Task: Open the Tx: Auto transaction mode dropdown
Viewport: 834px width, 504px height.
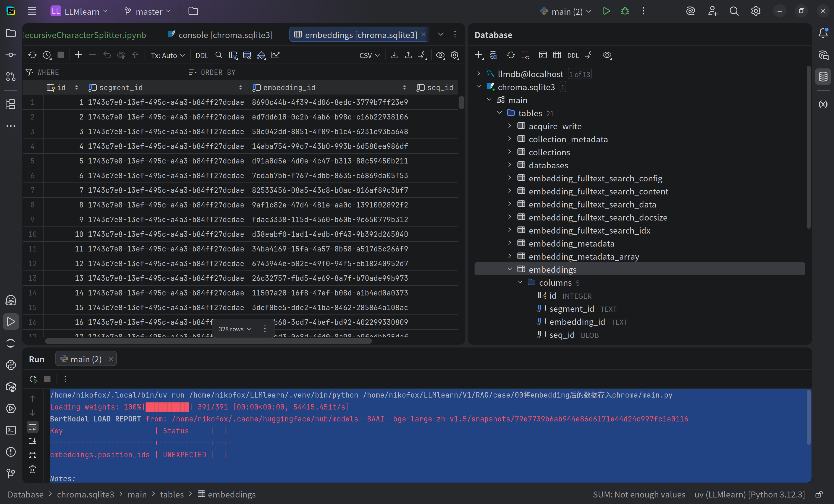Action: [168, 55]
